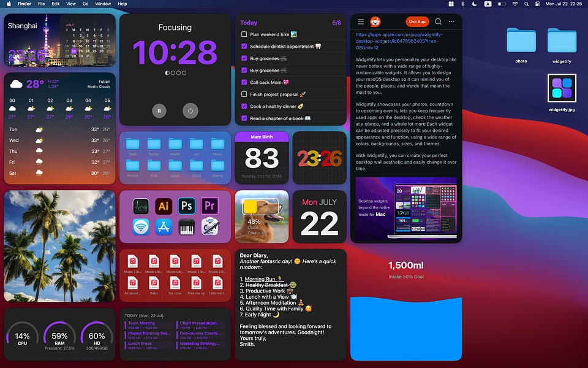Viewport: 588px width, 368px height.
Task: Open the File menu
Action: coord(42,4)
